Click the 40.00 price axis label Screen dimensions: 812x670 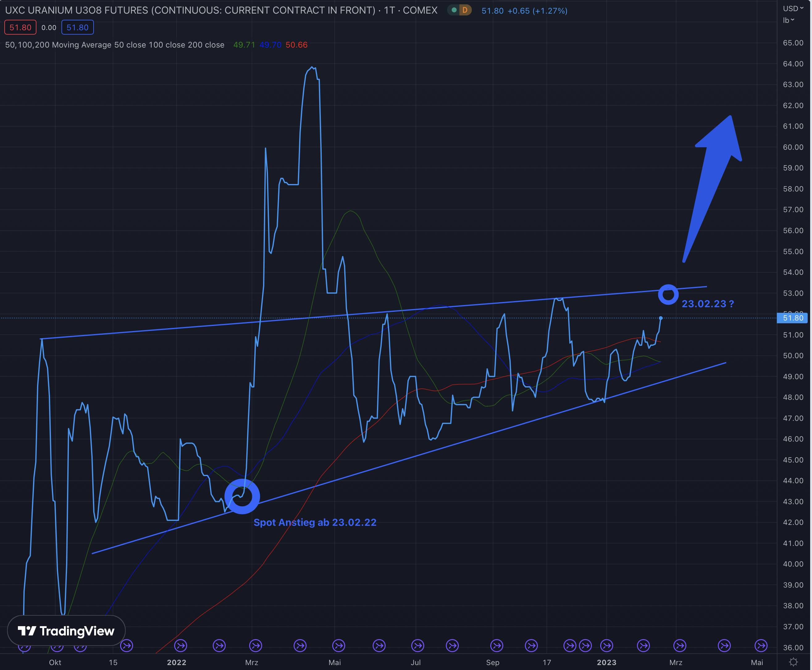(793, 564)
